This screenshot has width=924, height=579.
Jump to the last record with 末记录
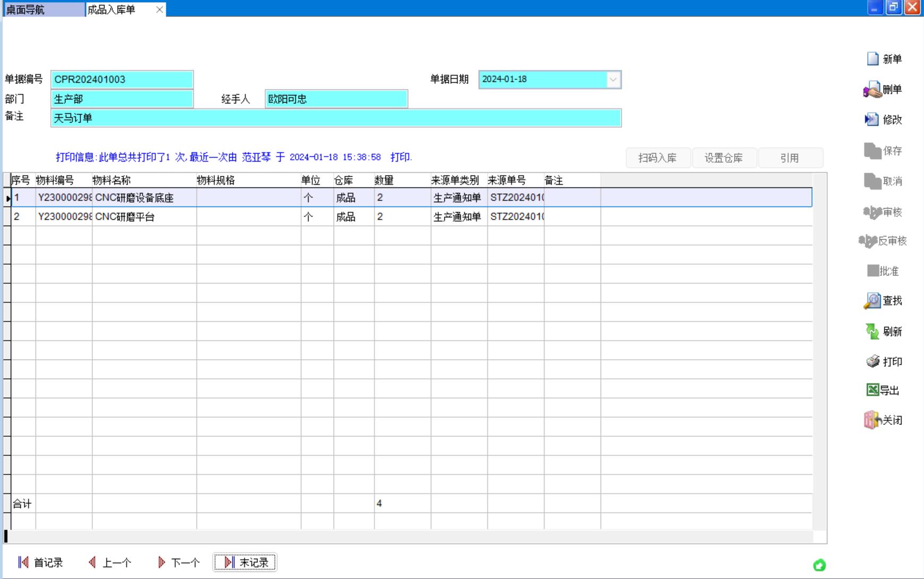(245, 563)
